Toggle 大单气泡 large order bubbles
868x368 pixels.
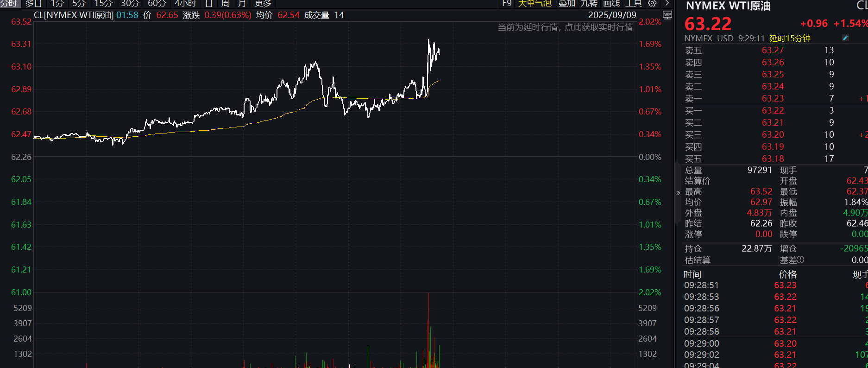pos(535,3)
